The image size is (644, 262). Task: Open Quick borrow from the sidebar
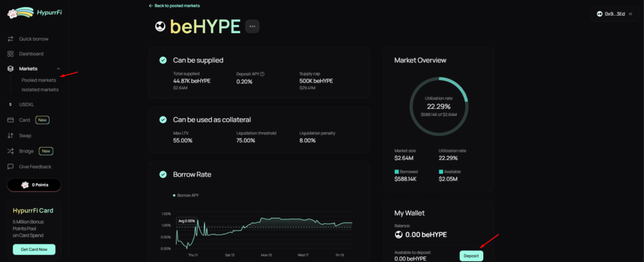[x=33, y=39]
